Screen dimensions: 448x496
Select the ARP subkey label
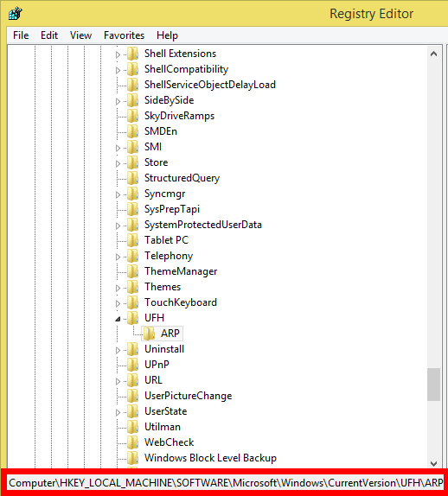tap(170, 333)
